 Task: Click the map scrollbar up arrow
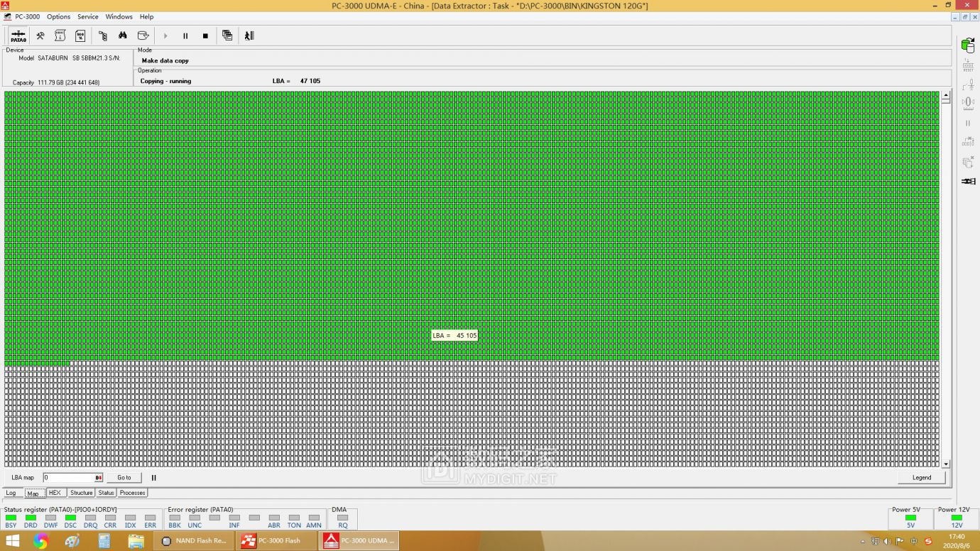click(x=945, y=95)
